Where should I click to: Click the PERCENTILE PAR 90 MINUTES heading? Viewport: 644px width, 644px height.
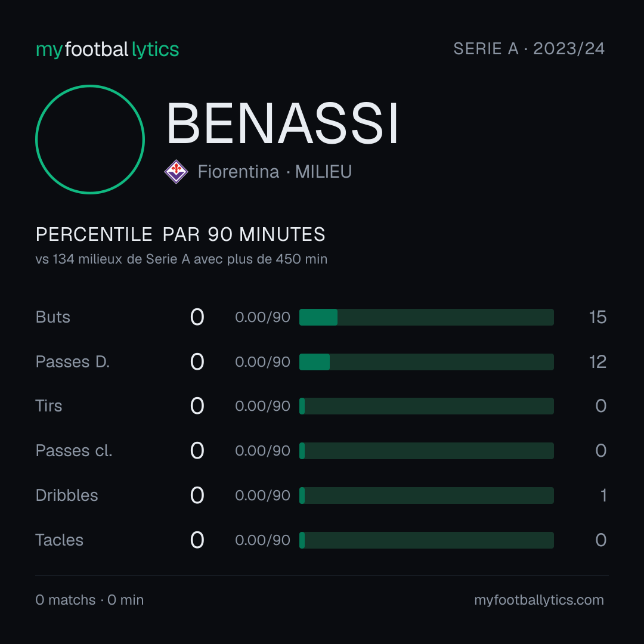180,234
